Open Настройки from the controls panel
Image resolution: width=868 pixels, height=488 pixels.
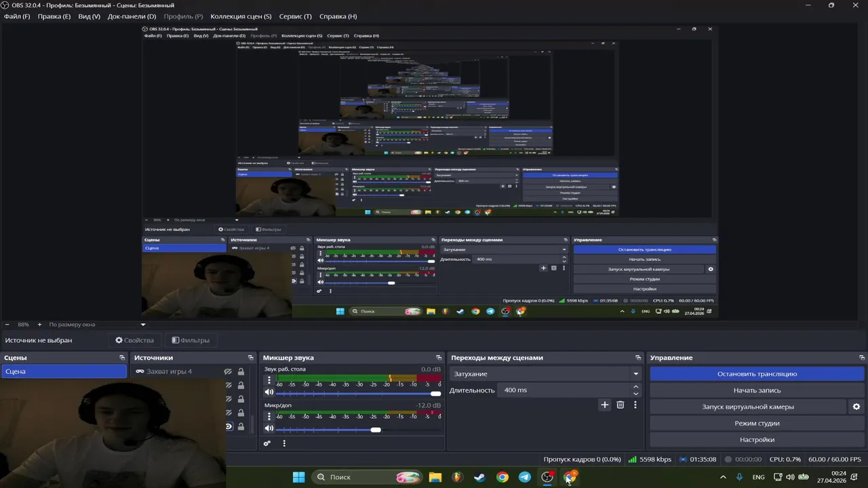757,439
